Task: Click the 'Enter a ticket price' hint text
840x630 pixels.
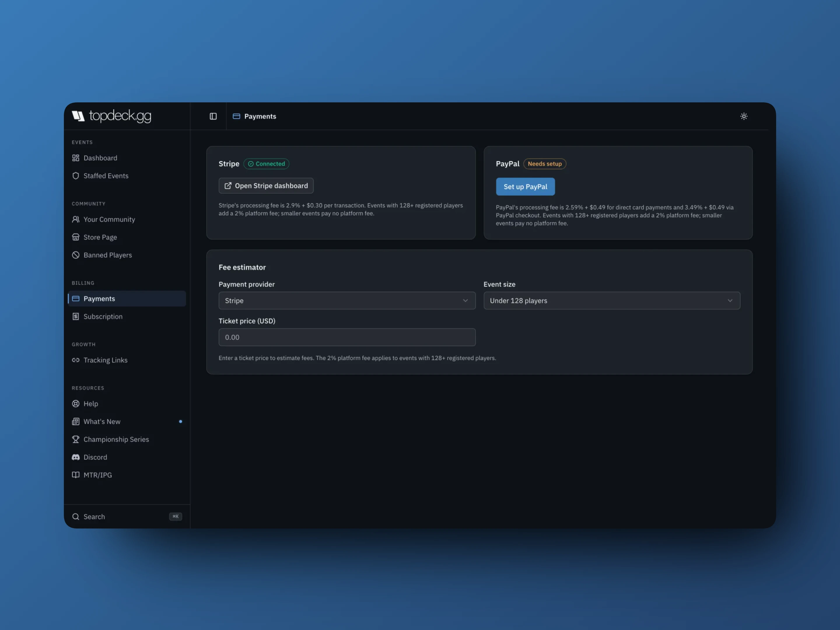Action: [x=357, y=358]
